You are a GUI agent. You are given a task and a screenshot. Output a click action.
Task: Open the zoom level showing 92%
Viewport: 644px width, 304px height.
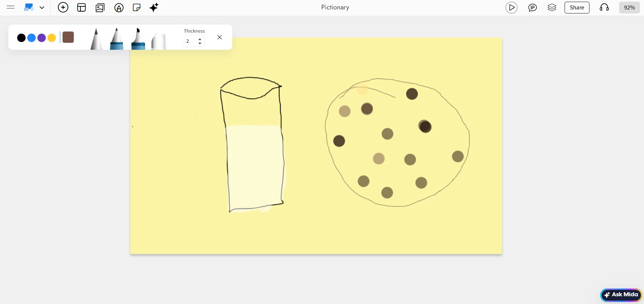(629, 7)
